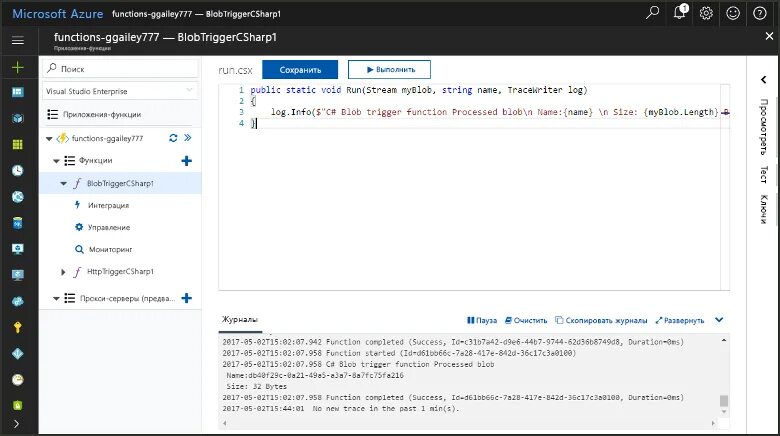780x436 pixels.
Task: Open the globe app services icon
Action: (x=18, y=197)
